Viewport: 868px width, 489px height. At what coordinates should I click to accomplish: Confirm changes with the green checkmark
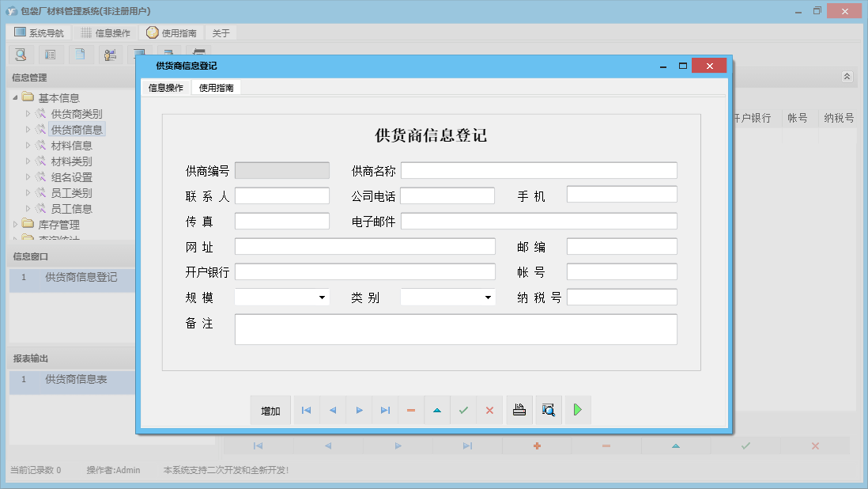coord(463,411)
